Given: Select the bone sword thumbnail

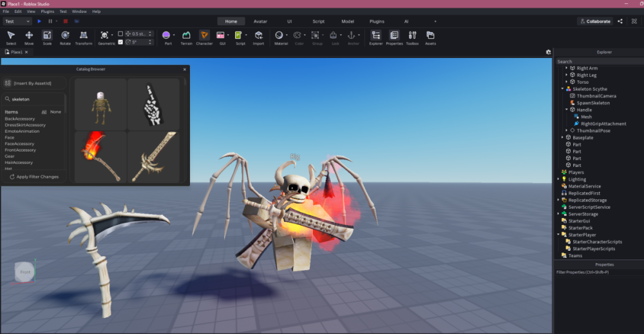Looking at the screenshot, I should point(154,156).
